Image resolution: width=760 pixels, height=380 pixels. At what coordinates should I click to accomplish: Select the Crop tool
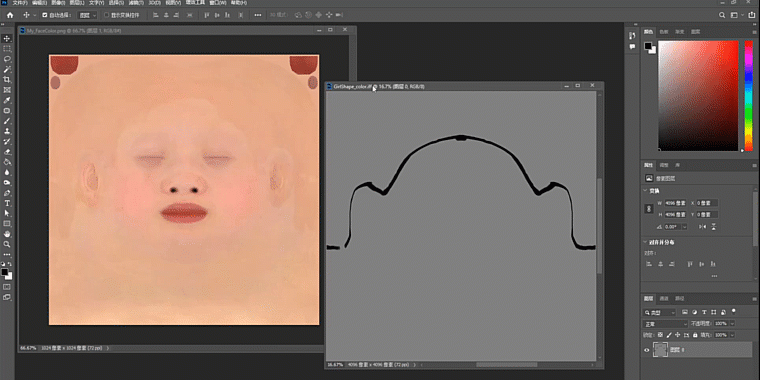point(7,79)
